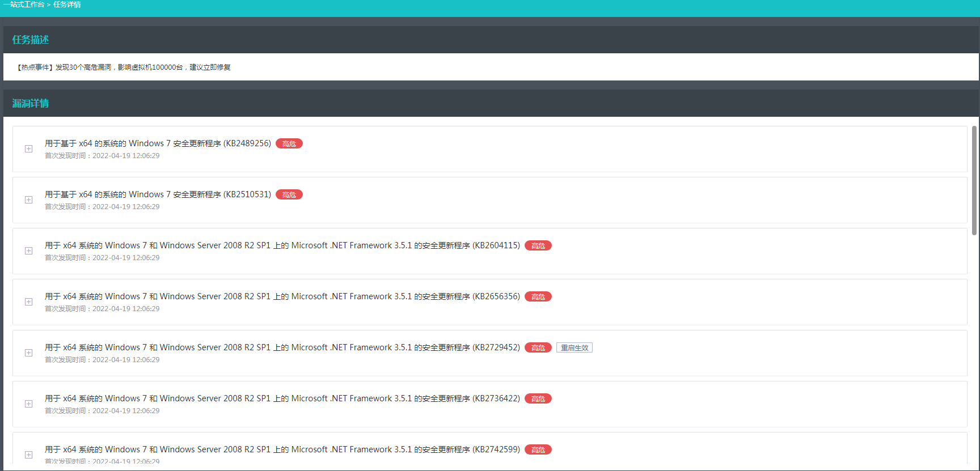The image size is (980, 471).
Task: Click 高危 badge next to KB2729452
Action: pyautogui.click(x=538, y=348)
